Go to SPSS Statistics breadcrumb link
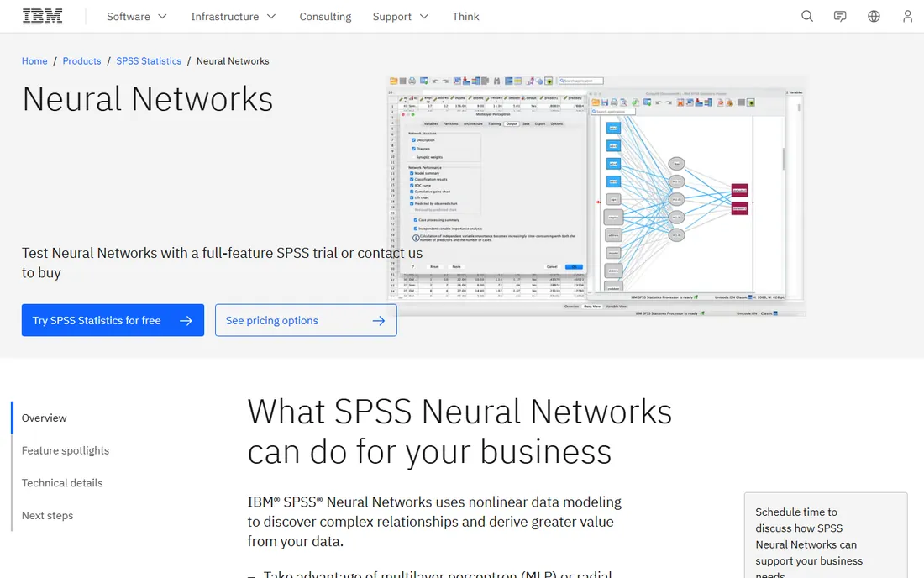Screen dimensions: 924x578 pos(149,61)
